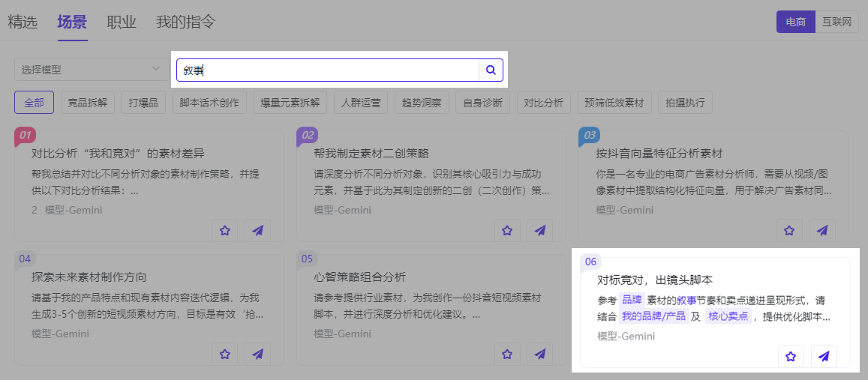Favorite the 对标竞对，出镜头脚本 card
868x380 pixels.
pyautogui.click(x=790, y=357)
